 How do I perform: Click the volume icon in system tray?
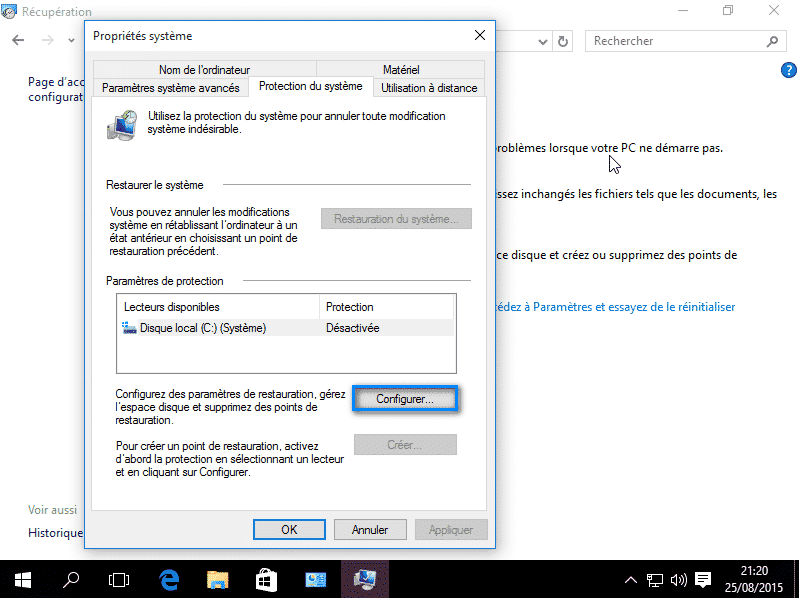pyautogui.click(x=679, y=579)
